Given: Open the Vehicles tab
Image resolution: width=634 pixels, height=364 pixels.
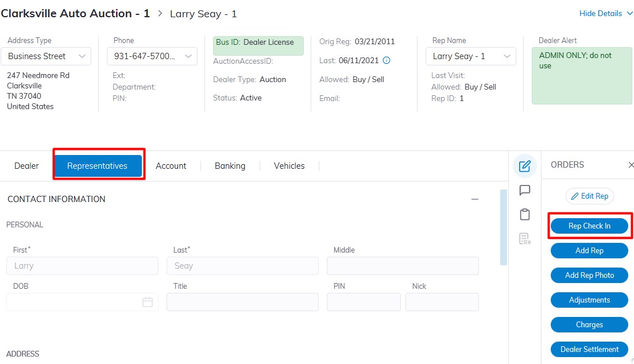Looking at the screenshot, I should click(289, 166).
